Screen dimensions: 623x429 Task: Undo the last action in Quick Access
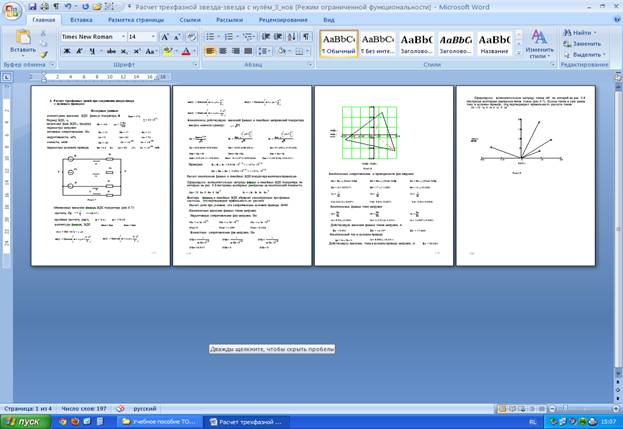coord(68,7)
